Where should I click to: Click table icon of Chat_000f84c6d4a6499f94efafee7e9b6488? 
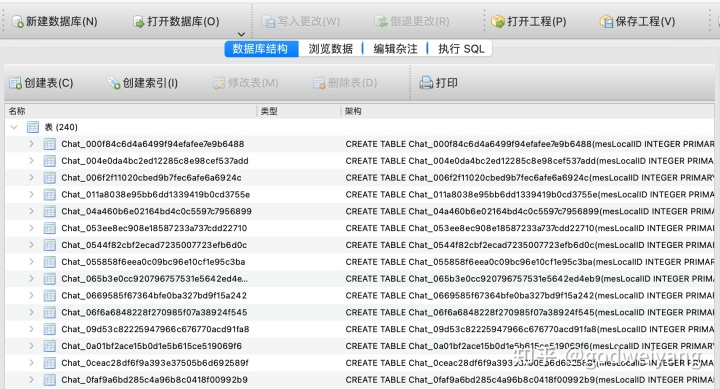[50, 144]
